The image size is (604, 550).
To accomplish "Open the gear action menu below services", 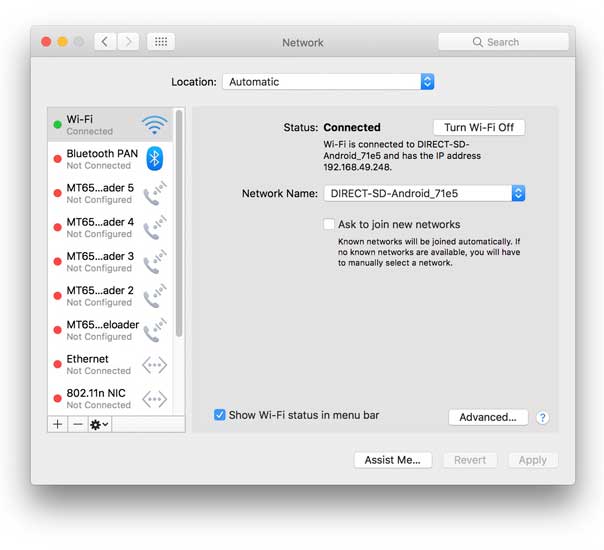I will pyautogui.click(x=100, y=424).
